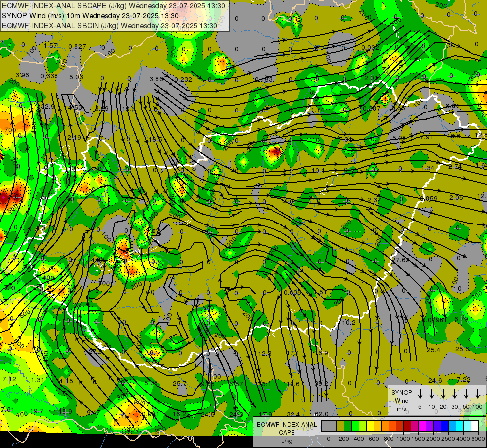
Task: Click the SYNOP Wind m/s legend label
Action: [401, 400]
